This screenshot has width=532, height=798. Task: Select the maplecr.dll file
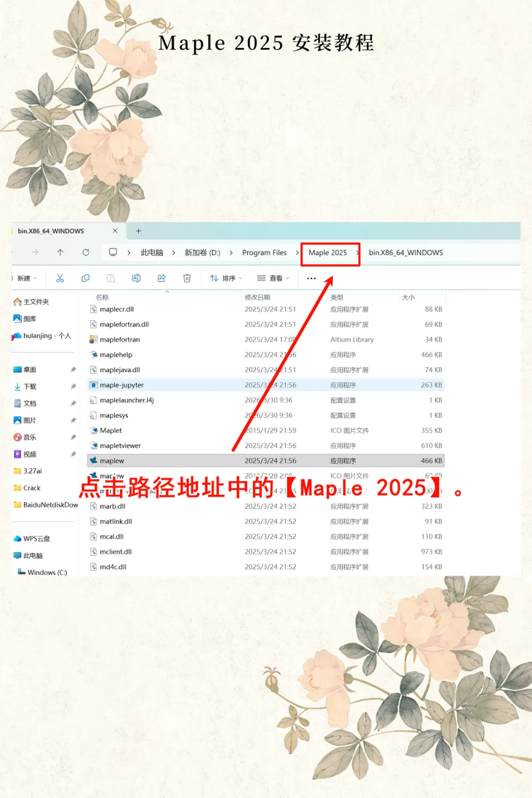[266, 309]
